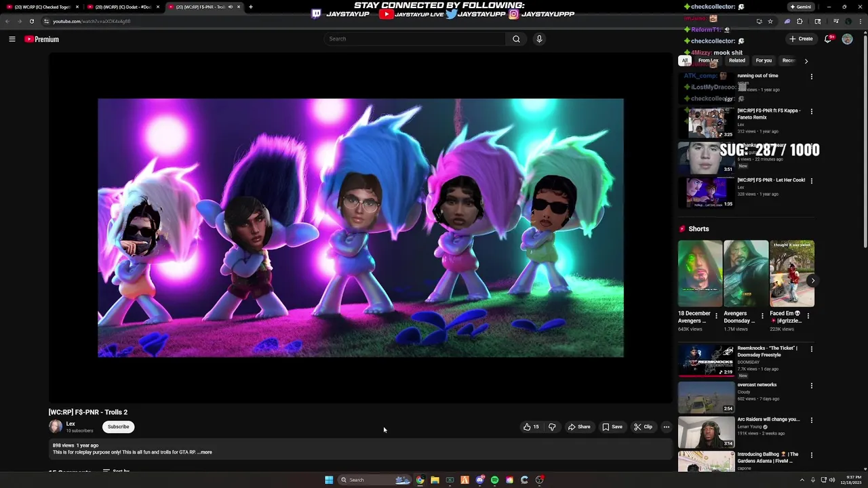Viewport: 868px width, 488px height.
Task: Click the Trolls video player area
Action: click(x=361, y=228)
